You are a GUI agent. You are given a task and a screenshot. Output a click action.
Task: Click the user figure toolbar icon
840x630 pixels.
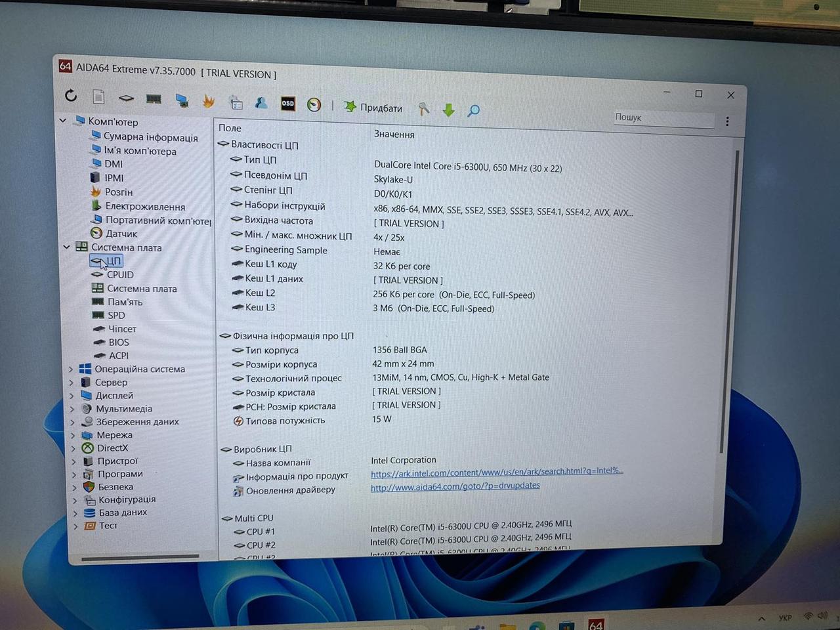click(261, 102)
